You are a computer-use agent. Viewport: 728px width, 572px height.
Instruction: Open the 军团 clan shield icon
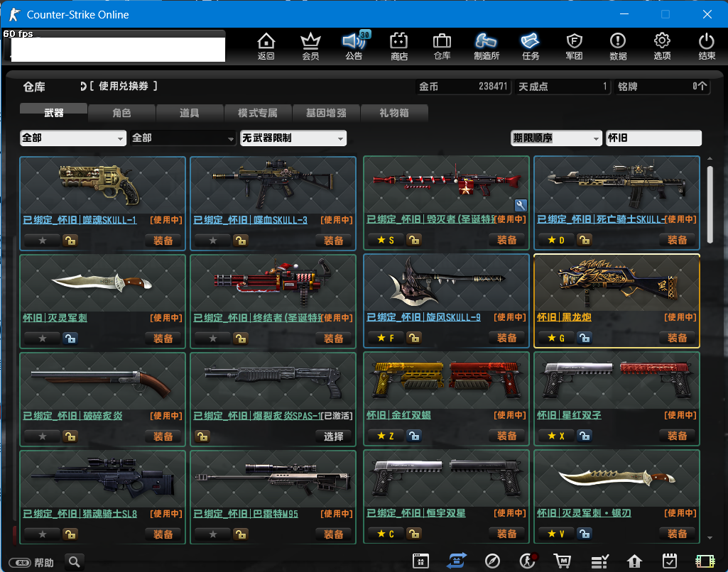[x=575, y=46]
